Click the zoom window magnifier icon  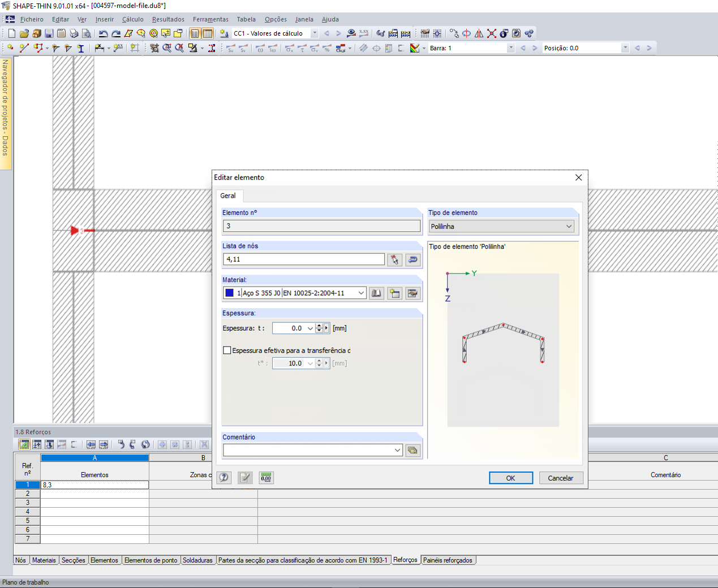166,48
